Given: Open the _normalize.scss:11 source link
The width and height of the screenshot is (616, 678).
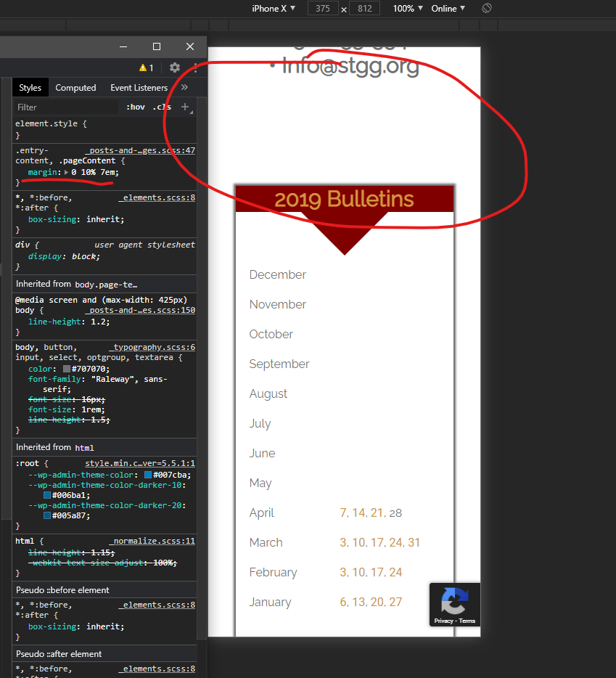Looking at the screenshot, I should pos(152,541).
